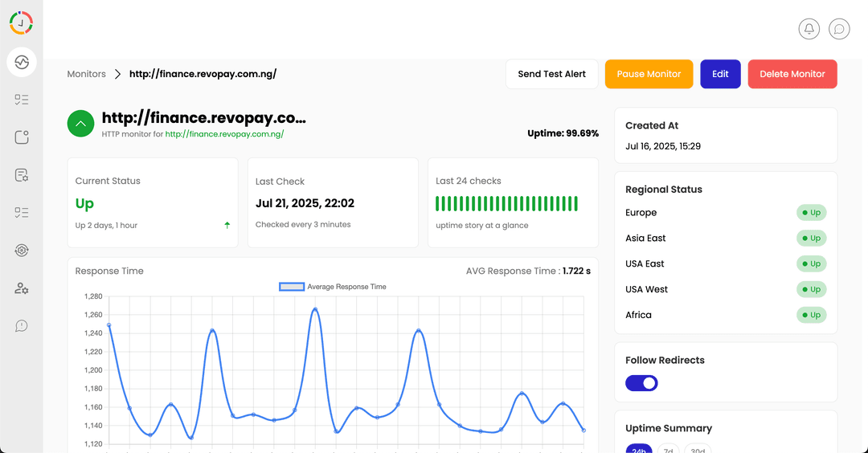Go to Monitors breadcrumb

point(86,74)
